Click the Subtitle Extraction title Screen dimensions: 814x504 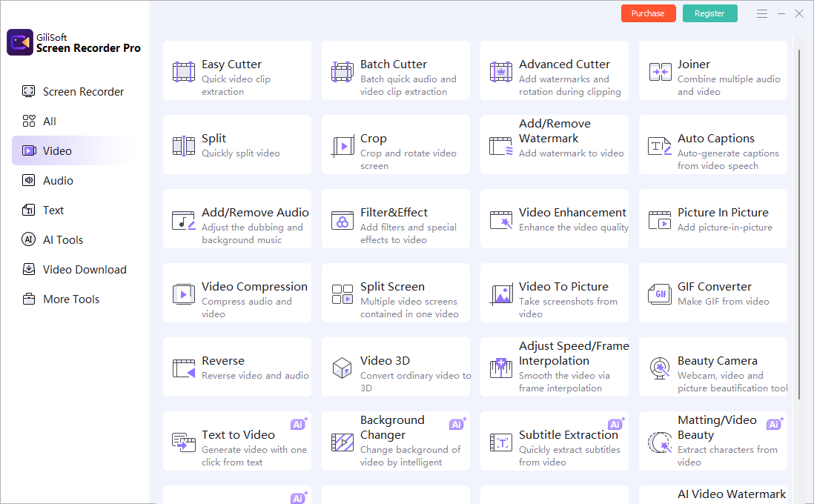[x=568, y=435]
